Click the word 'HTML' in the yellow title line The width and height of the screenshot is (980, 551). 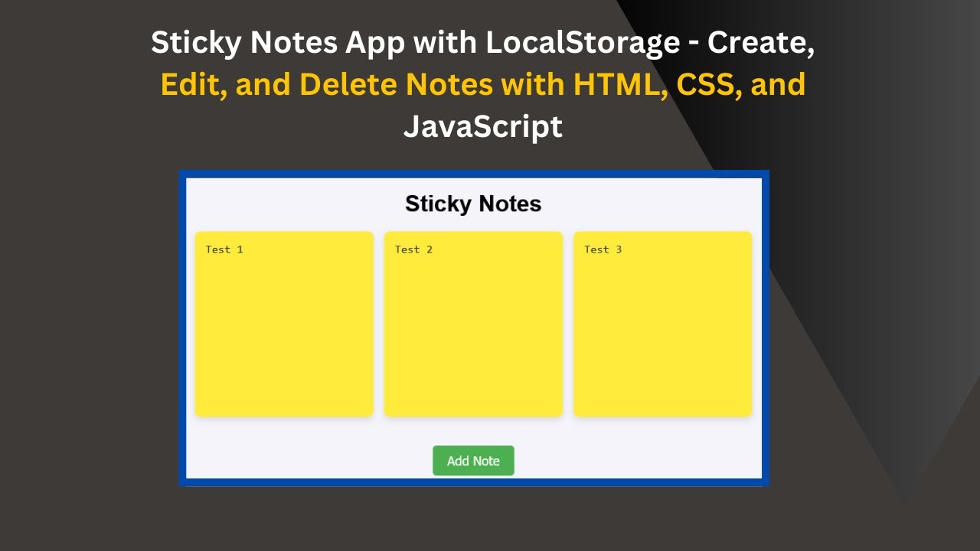click(613, 85)
